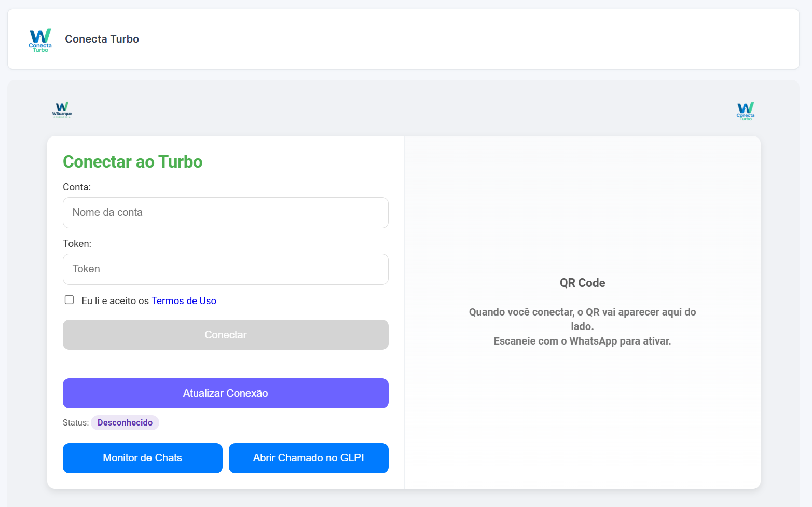Click the Conectar ao Turbo heading
812x507 pixels.
click(x=132, y=162)
